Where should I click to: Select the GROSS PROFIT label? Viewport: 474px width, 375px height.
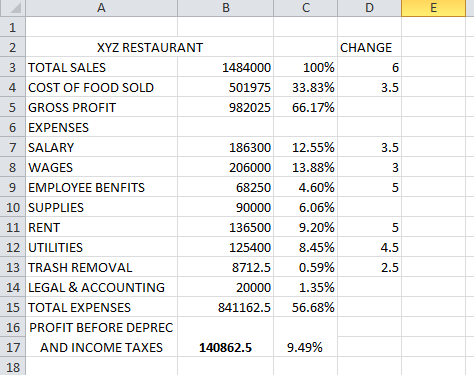[x=102, y=107]
